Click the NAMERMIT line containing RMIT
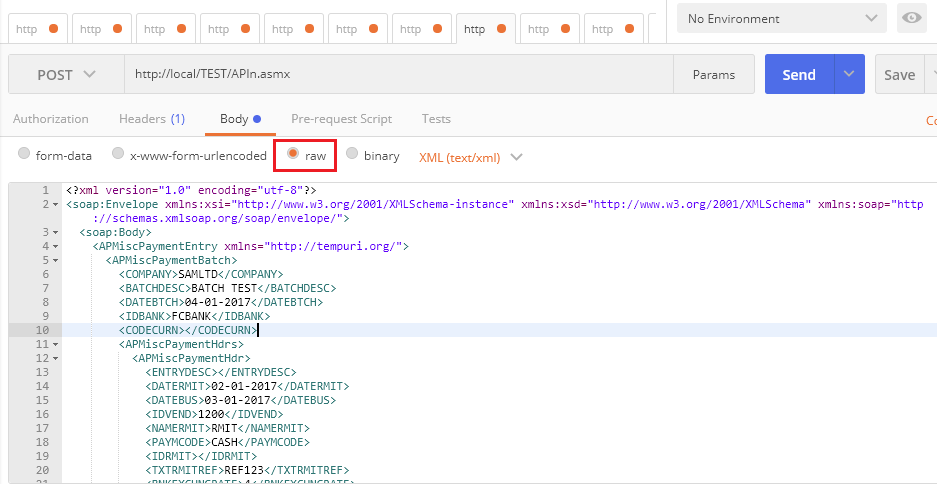This screenshot has height=484, width=937. click(x=227, y=428)
